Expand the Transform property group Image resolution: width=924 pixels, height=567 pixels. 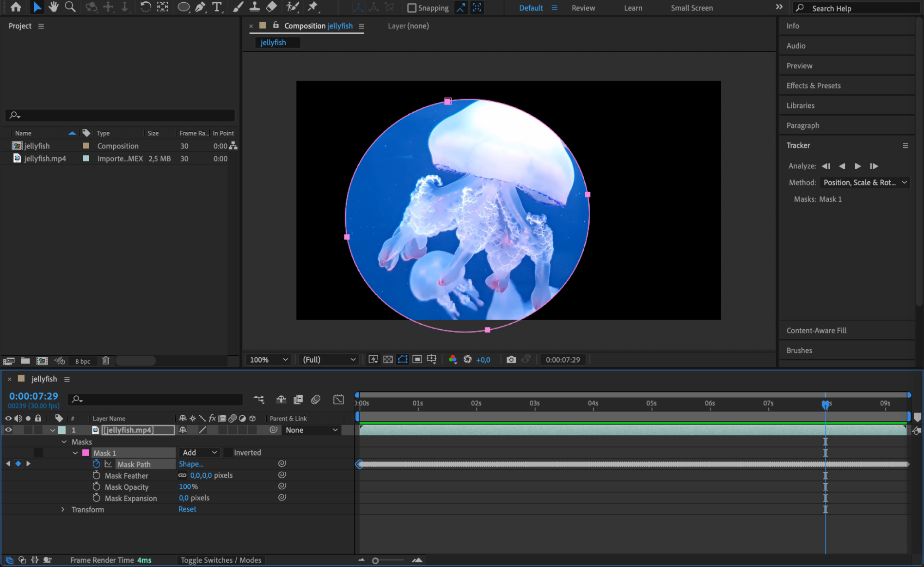pos(63,510)
